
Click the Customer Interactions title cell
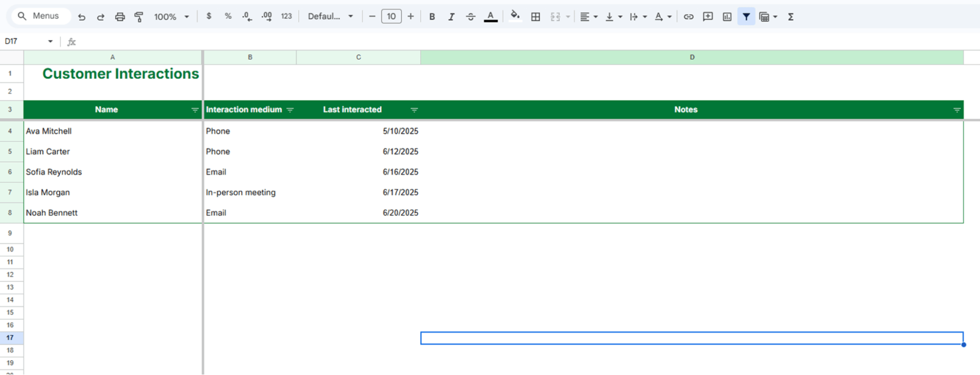(x=113, y=74)
